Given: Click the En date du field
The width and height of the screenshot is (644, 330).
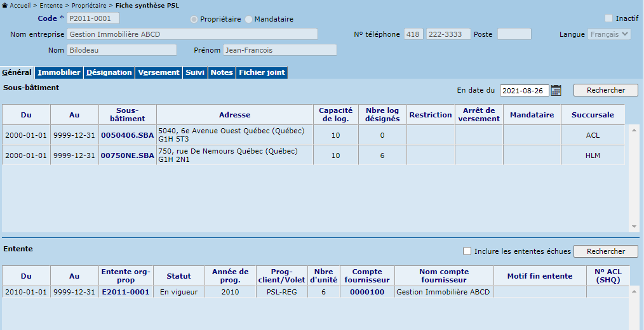Looking at the screenshot, I should tap(524, 91).
